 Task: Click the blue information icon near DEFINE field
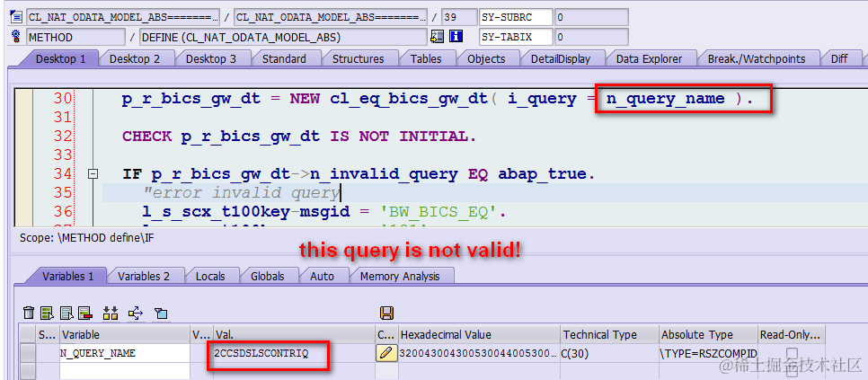tap(456, 37)
